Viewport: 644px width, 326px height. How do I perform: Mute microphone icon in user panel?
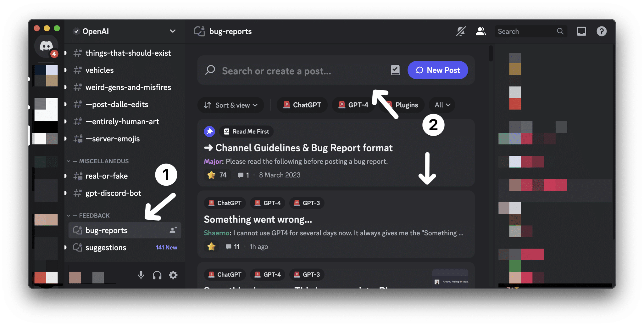[x=141, y=275]
